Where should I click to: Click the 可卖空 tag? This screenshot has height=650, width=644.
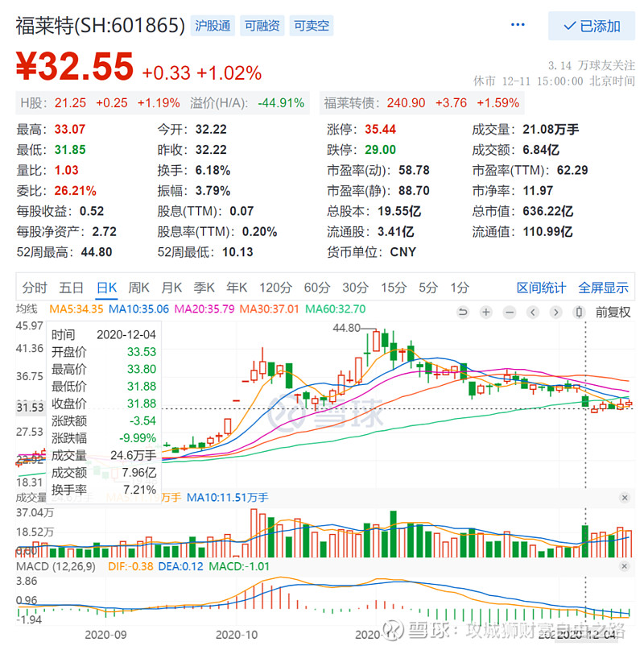pyautogui.click(x=312, y=26)
